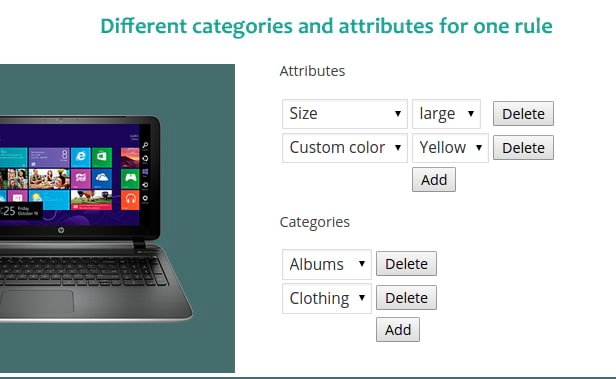Click the Internet Explorer tile on laptop screen
The height and width of the screenshot is (379, 616).
(x=81, y=157)
